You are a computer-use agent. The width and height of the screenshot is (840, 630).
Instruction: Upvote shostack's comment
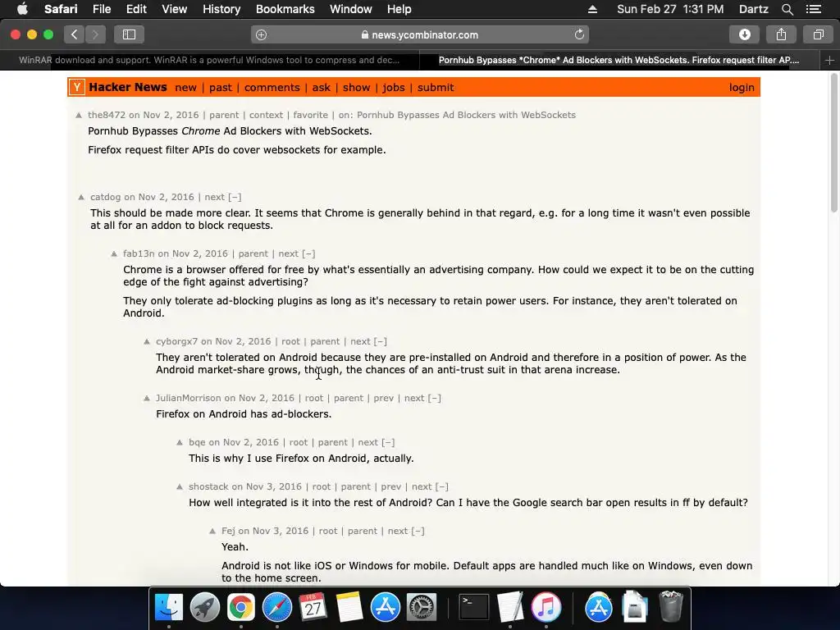pyautogui.click(x=180, y=487)
